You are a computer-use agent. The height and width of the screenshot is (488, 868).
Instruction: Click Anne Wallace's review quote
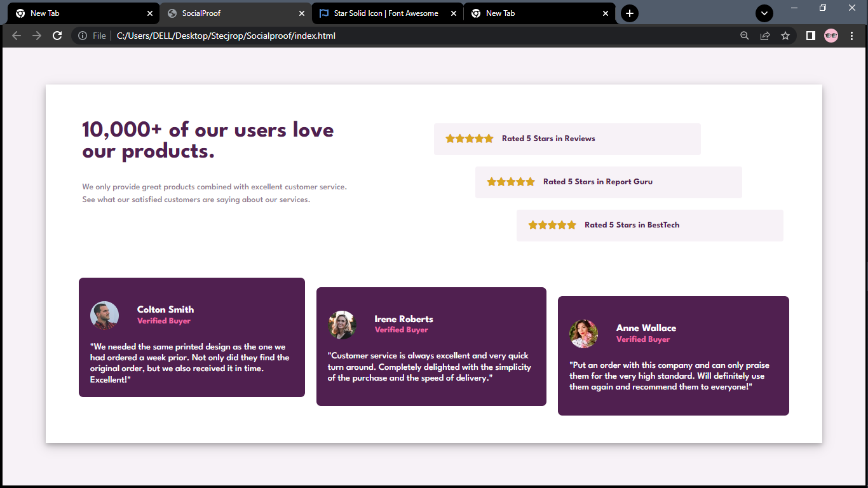click(x=669, y=376)
